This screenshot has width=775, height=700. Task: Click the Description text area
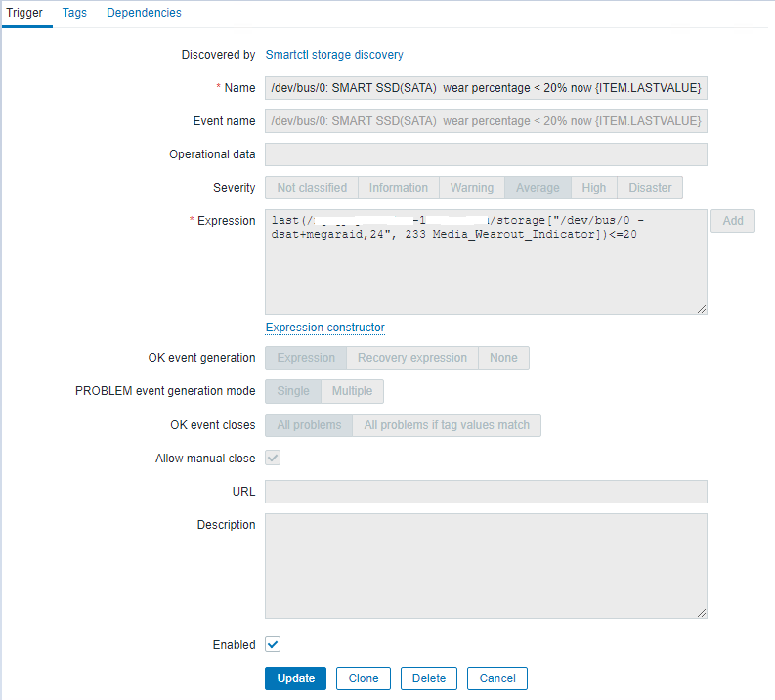tap(486, 566)
